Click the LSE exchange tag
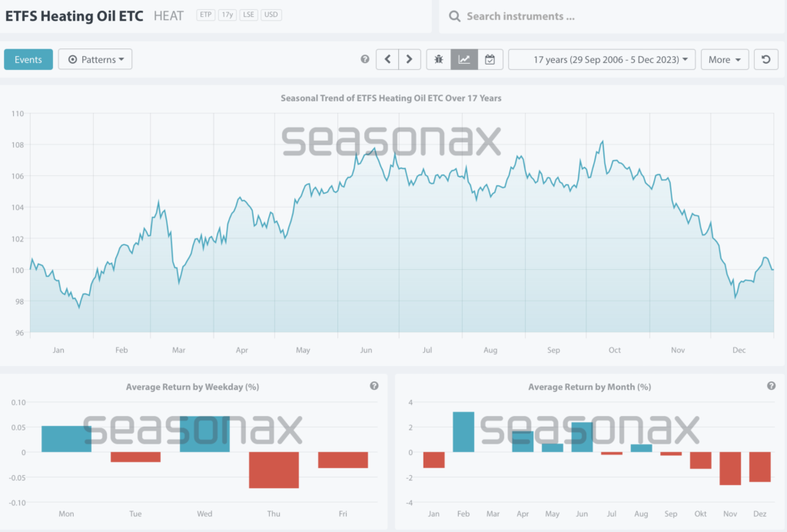Image resolution: width=787 pixels, height=532 pixels. [x=249, y=15]
